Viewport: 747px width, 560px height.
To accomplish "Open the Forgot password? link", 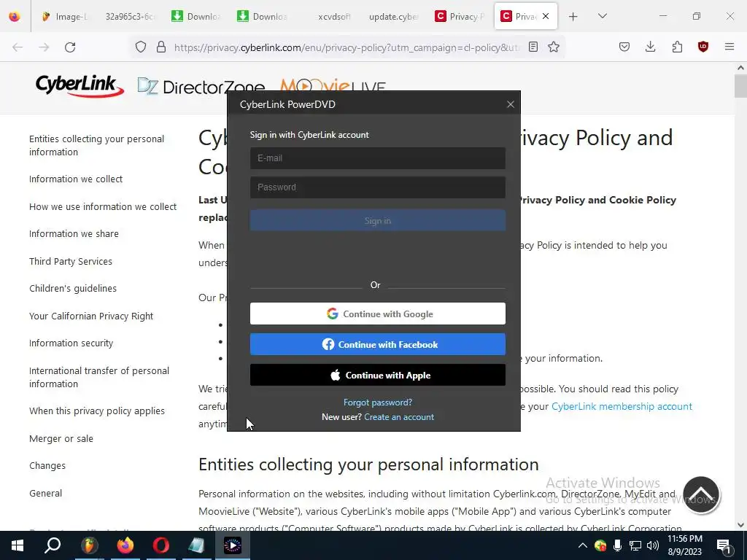I will click(x=378, y=402).
